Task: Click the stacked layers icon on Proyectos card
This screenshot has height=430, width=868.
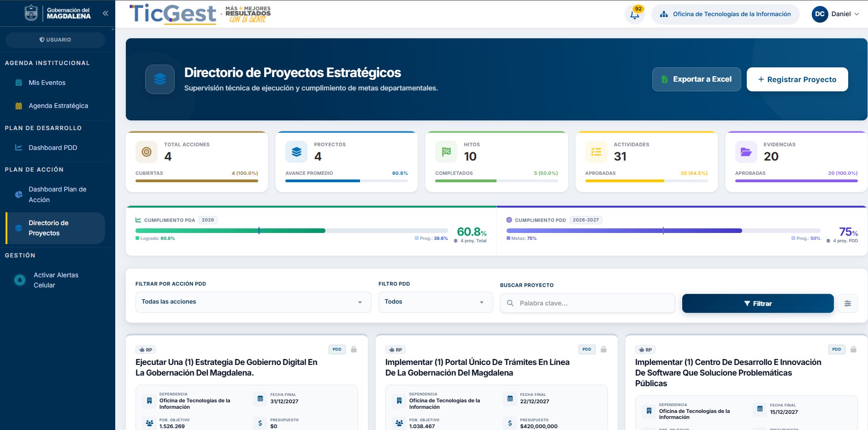Action: pyautogui.click(x=296, y=152)
